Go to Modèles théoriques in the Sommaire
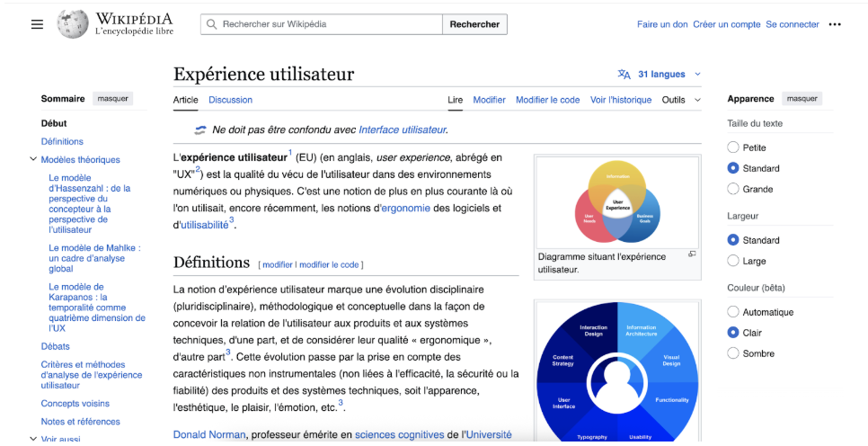Screen dimensions: 868x446 tap(80, 159)
